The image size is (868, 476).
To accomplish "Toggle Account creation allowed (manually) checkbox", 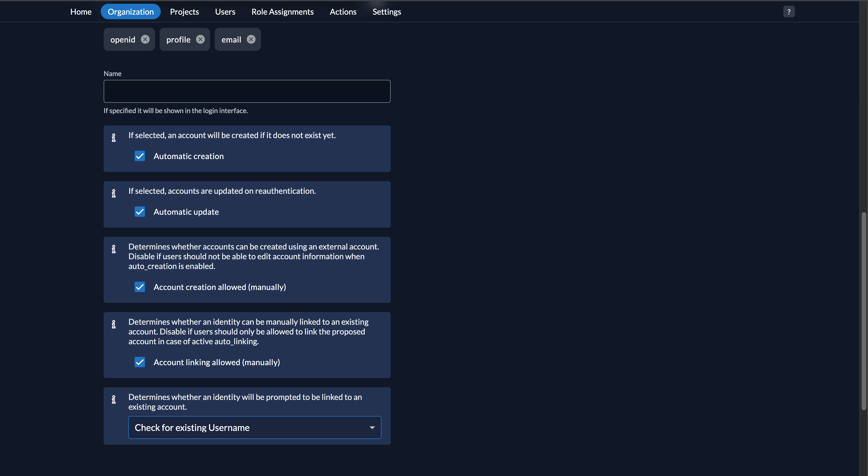I will tap(140, 287).
